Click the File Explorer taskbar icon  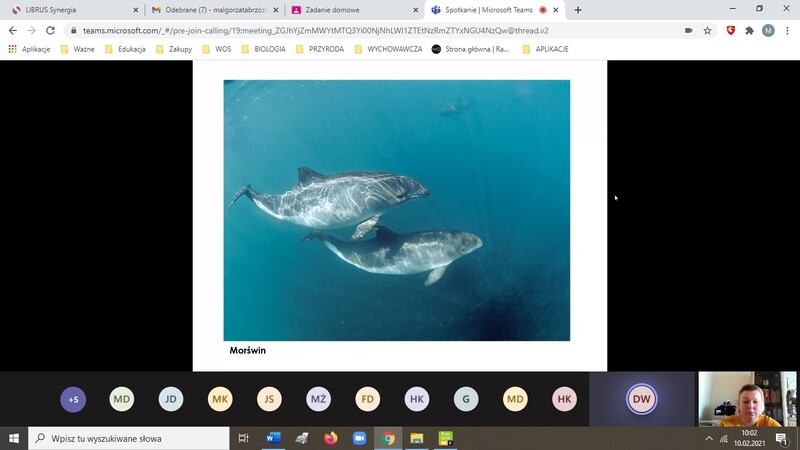(x=417, y=438)
